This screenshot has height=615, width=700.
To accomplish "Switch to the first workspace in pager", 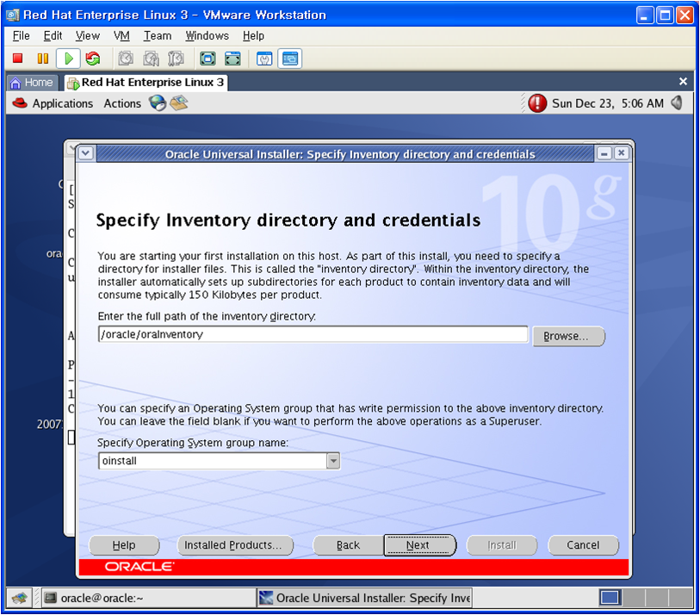I will coord(610,598).
